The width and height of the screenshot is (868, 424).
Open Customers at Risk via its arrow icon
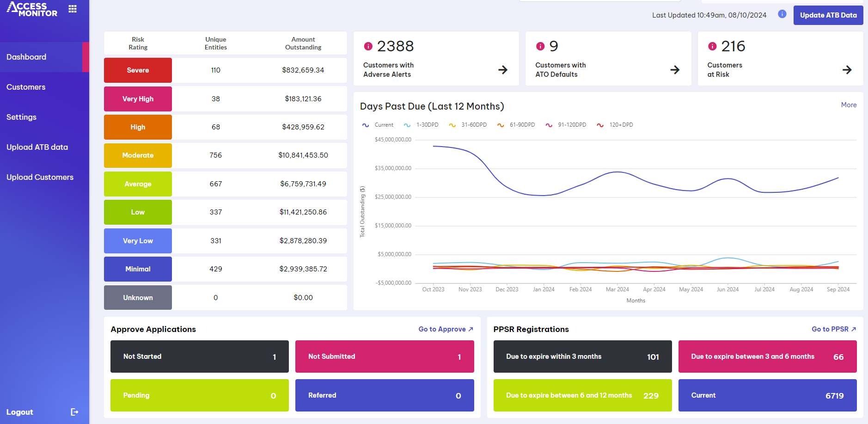[x=847, y=70]
